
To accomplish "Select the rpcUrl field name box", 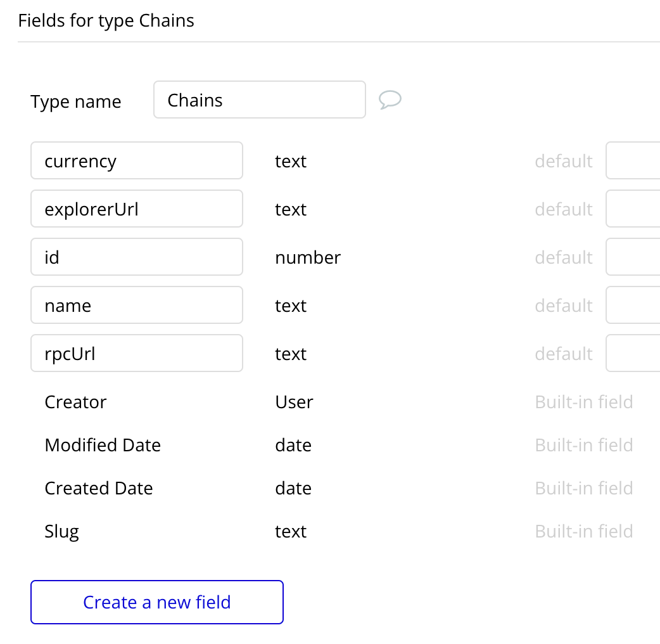I will pyautogui.click(x=137, y=354).
